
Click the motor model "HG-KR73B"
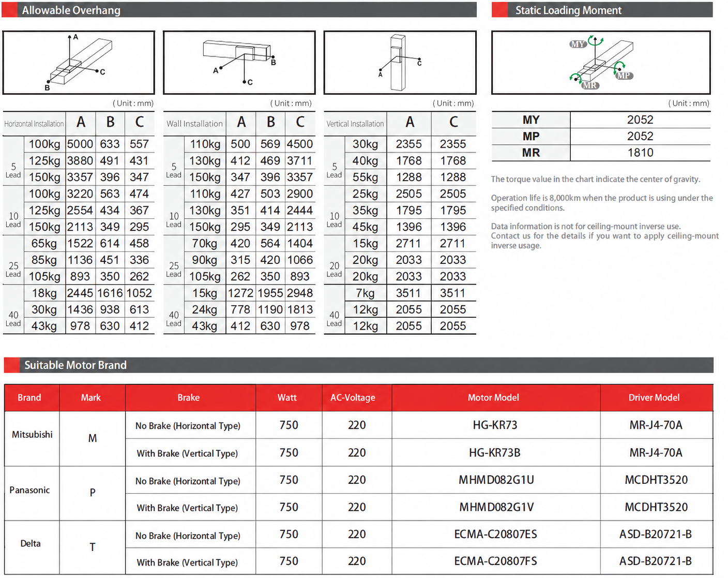[x=495, y=453]
